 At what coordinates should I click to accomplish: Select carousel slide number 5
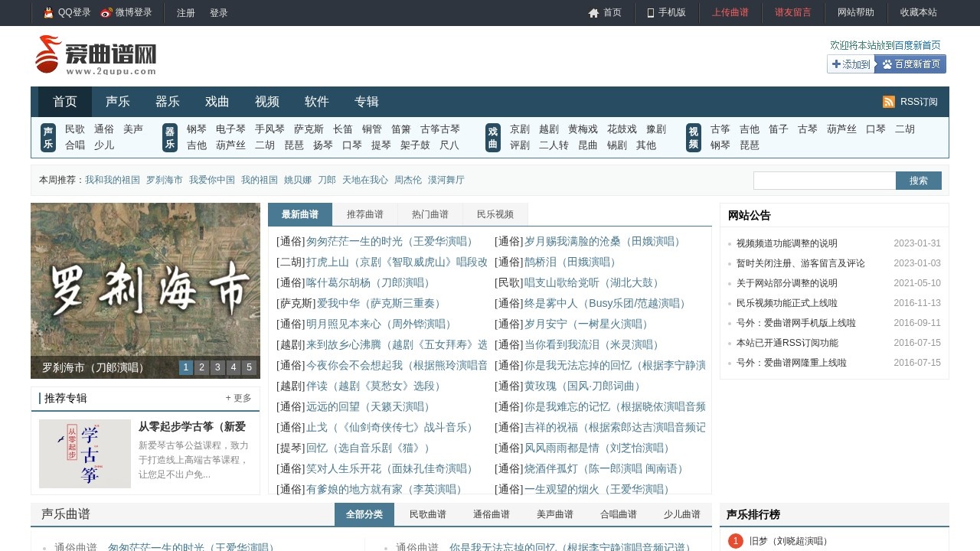point(249,367)
